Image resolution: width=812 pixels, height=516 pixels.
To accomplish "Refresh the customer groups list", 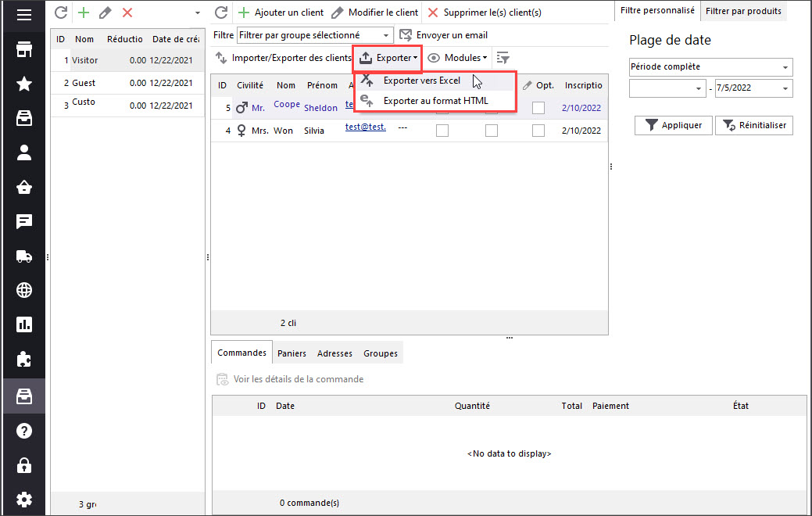I will tap(61, 13).
